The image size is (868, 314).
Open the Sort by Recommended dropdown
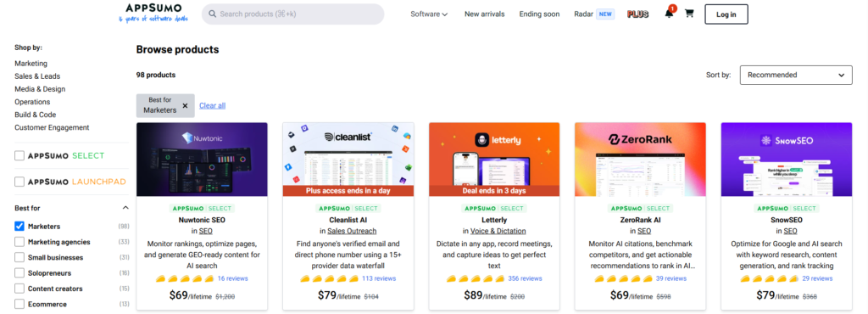click(x=796, y=75)
